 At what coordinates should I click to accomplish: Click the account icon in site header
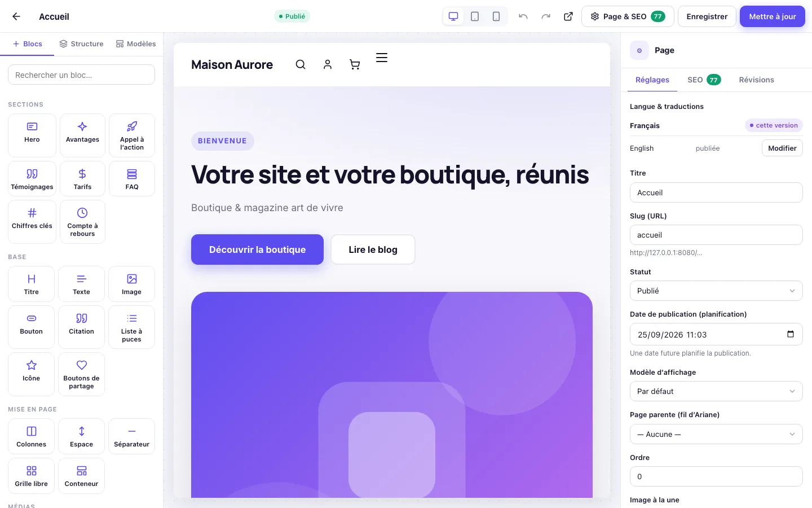pyautogui.click(x=328, y=64)
